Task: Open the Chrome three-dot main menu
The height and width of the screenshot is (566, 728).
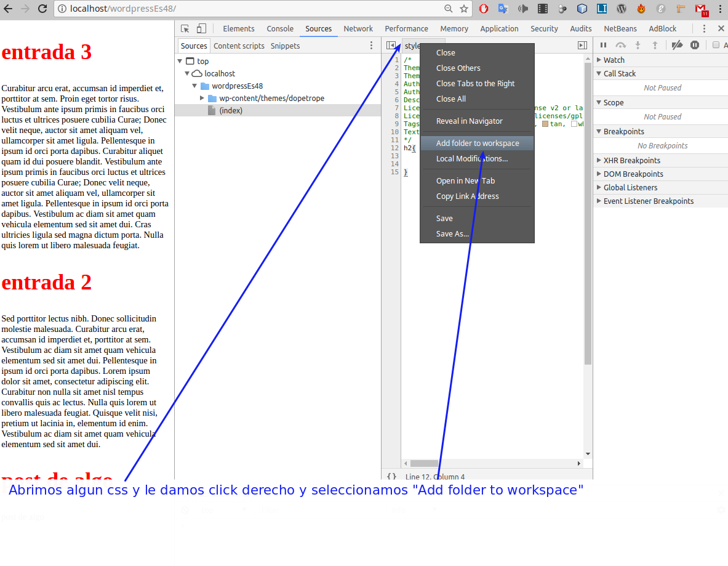Action: [720, 9]
